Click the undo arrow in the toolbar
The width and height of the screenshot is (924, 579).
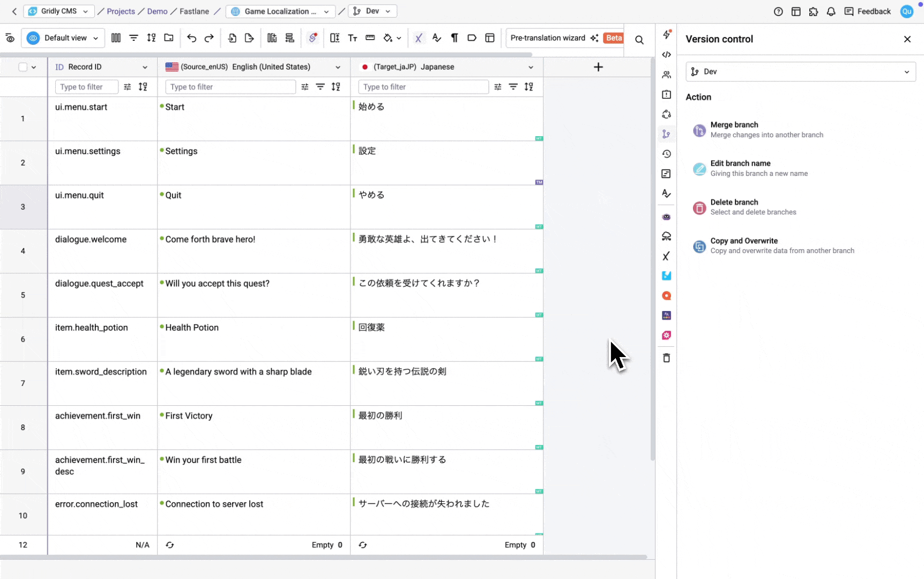point(191,38)
